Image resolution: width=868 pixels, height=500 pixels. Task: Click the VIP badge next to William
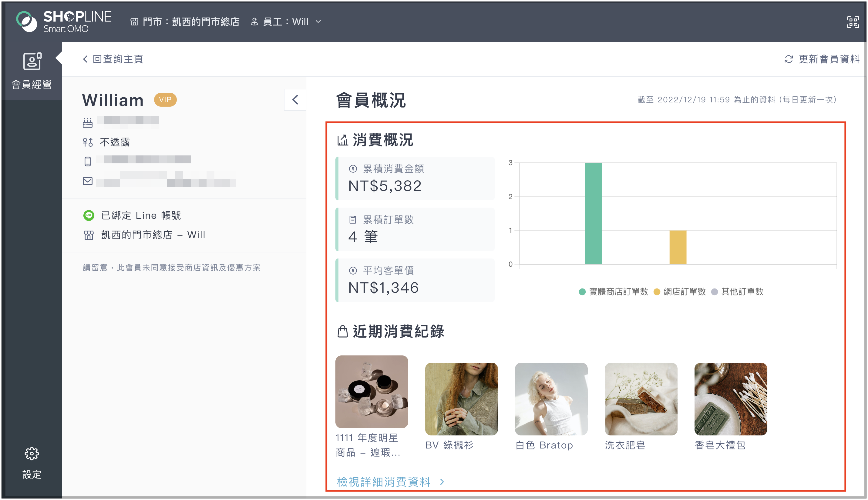point(165,100)
